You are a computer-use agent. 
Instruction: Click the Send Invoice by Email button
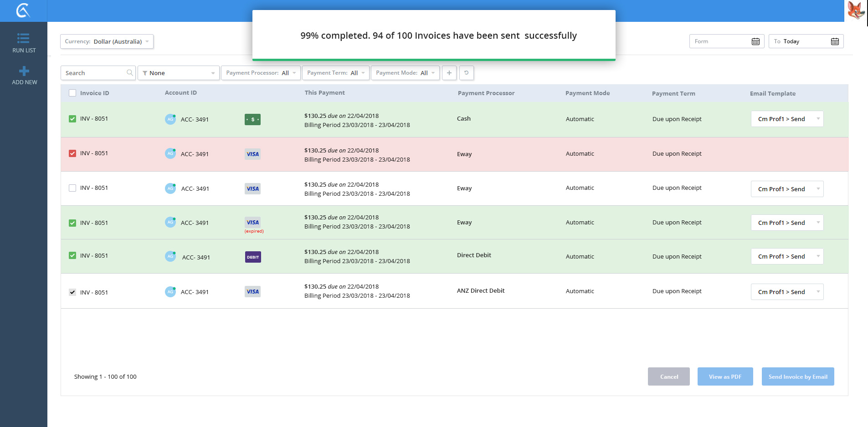(797, 376)
